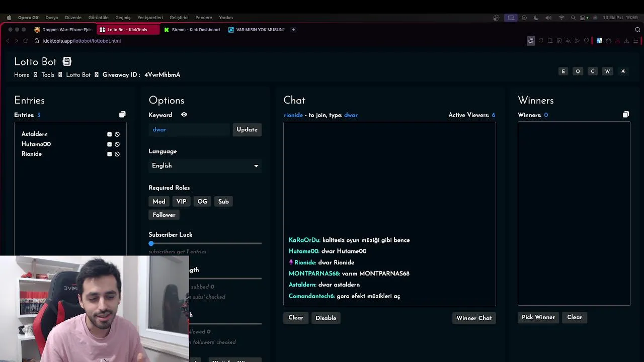Clear the chat with the Clear button
Screen dimensions: 644x362
click(x=296, y=318)
